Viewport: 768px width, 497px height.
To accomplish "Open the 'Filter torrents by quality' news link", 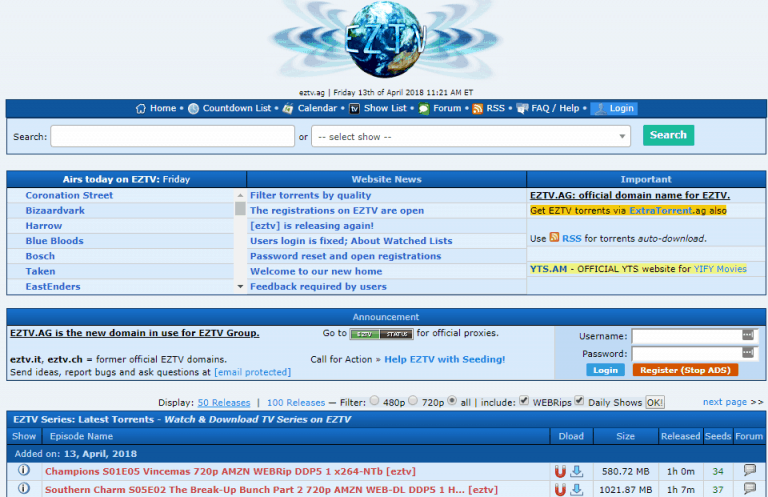I will click(x=310, y=195).
